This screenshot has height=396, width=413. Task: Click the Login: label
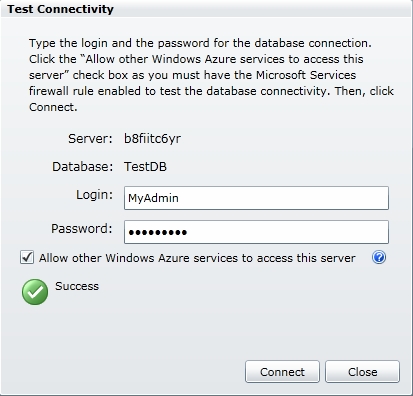click(x=94, y=195)
